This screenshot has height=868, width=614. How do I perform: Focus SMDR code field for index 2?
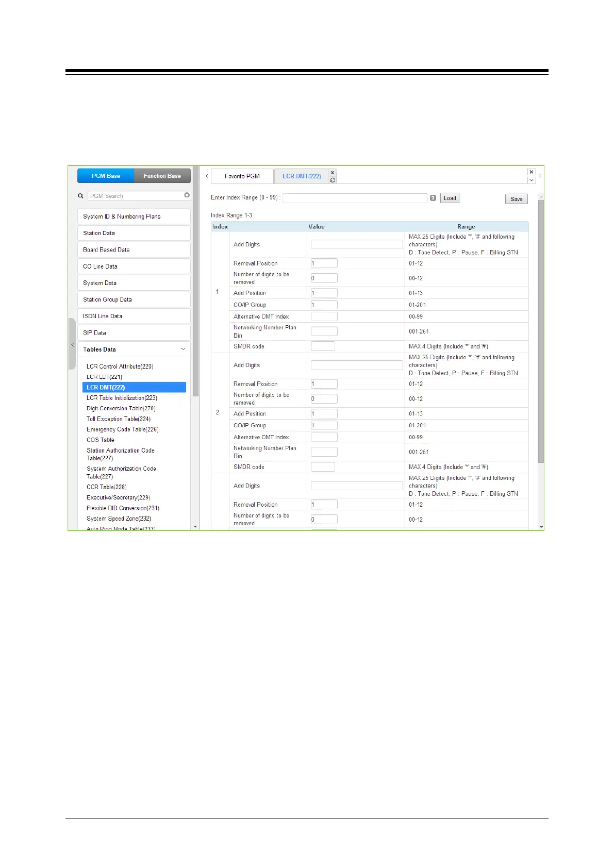pyautogui.click(x=323, y=467)
